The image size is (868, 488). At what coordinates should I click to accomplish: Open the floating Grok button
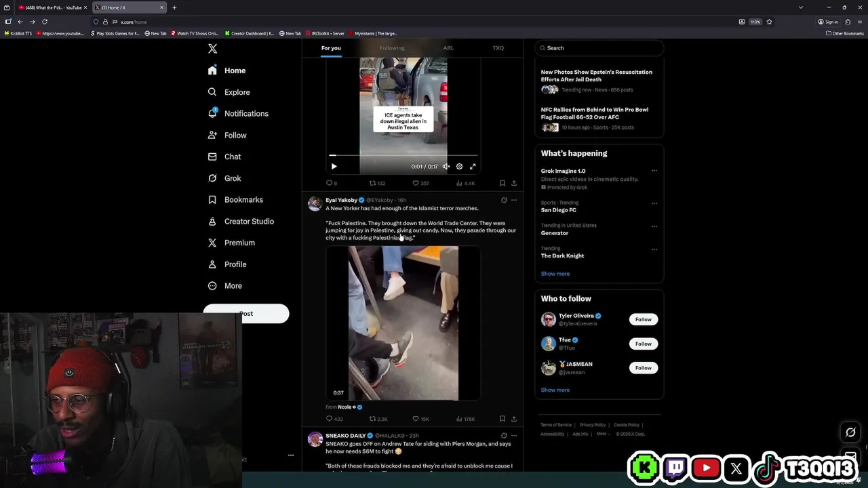pyautogui.click(x=850, y=432)
